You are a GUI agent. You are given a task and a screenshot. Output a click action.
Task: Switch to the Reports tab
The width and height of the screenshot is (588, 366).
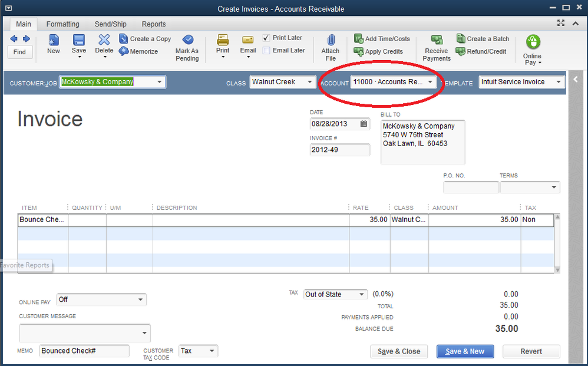pyautogui.click(x=154, y=24)
